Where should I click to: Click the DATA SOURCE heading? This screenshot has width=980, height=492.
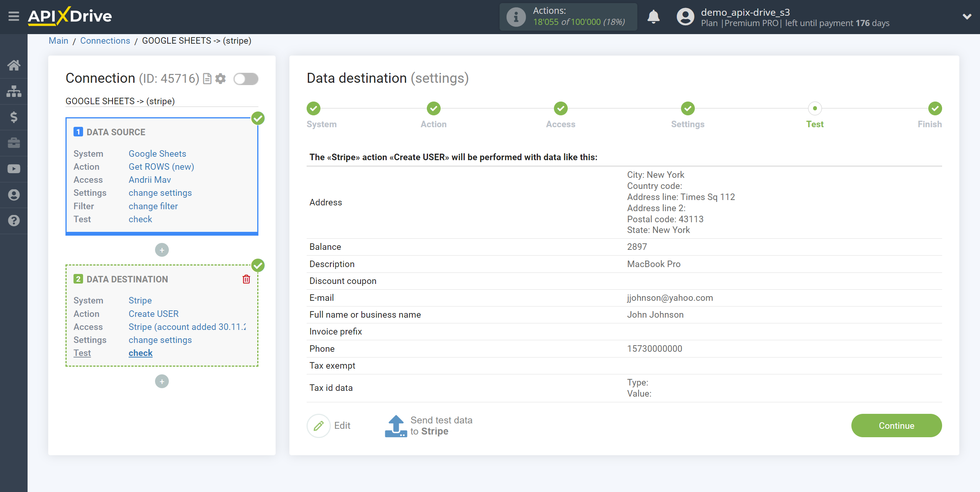point(116,132)
